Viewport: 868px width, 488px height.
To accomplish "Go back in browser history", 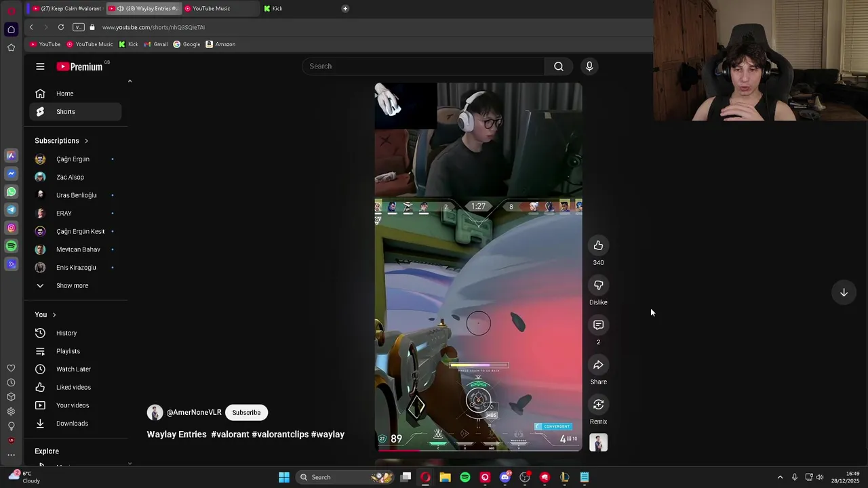I will pos(31,27).
